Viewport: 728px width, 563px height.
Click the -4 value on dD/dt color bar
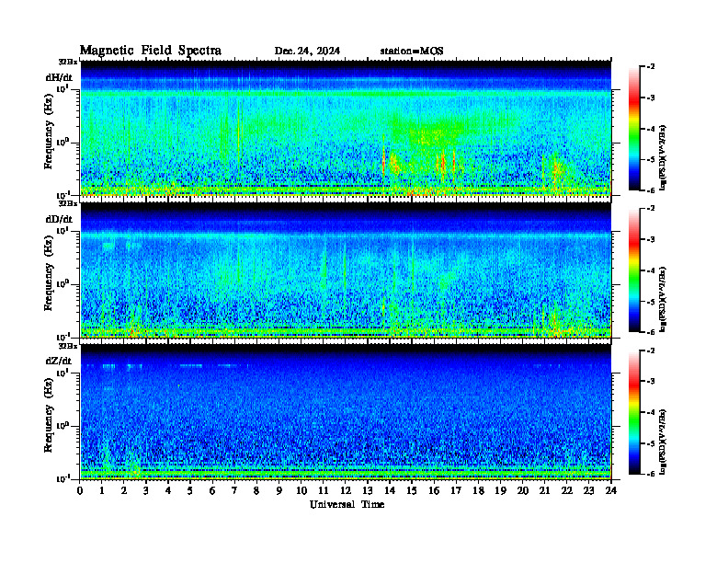pos(651,270)
